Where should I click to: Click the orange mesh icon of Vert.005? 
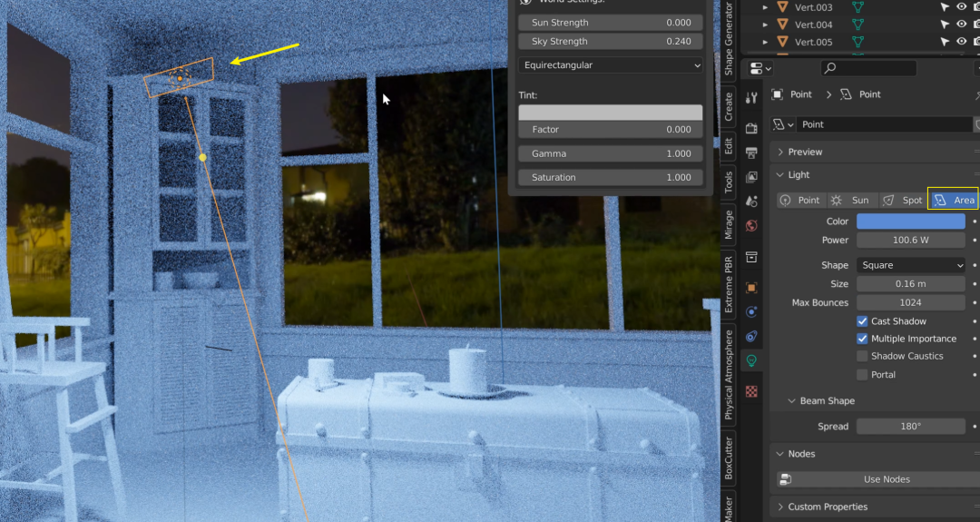782,42
